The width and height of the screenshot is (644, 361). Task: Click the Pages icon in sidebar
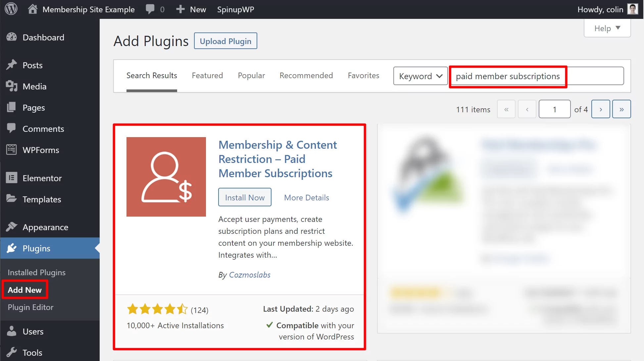(12, 107)
